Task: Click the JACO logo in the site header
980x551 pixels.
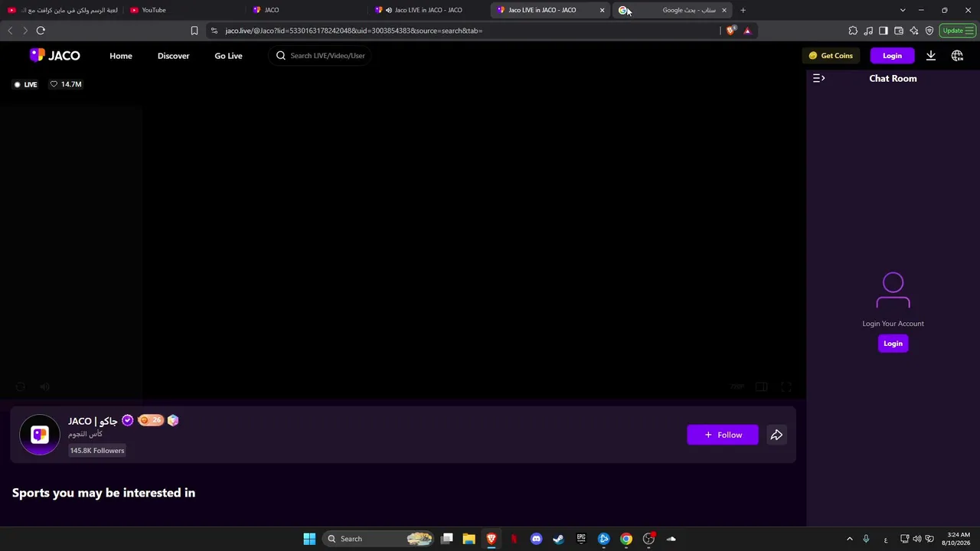Action: [54, 55]
